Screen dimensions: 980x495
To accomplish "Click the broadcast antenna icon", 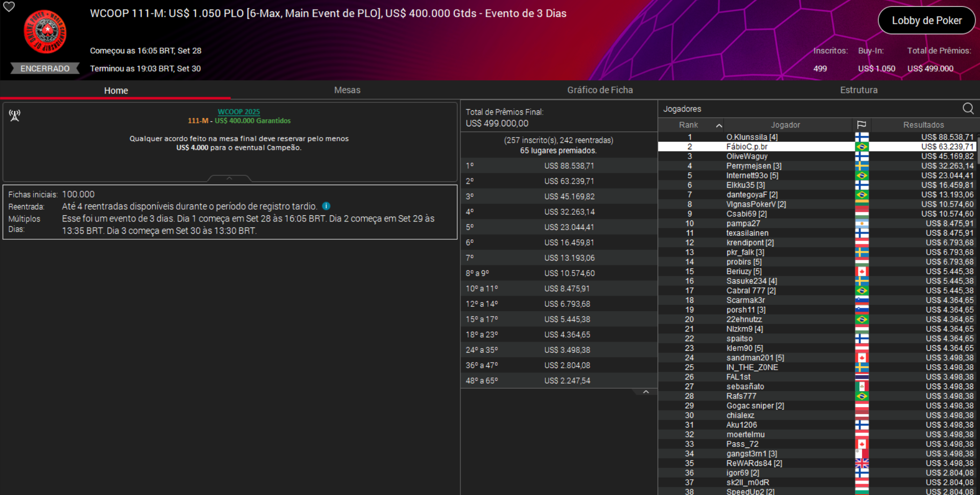I will [15, 116].
